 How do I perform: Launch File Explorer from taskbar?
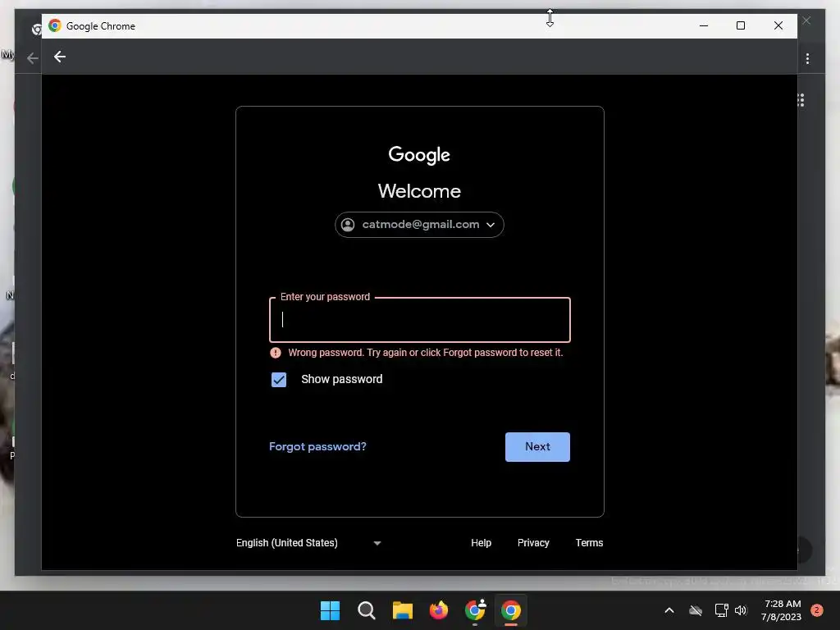tap(402, 610)
